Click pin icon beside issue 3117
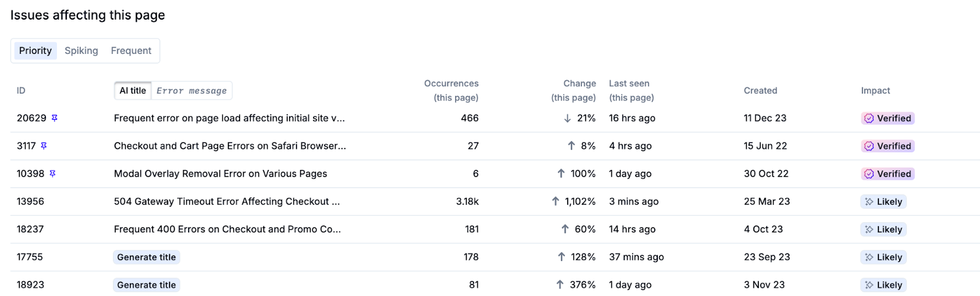 (x=43, y=146)
